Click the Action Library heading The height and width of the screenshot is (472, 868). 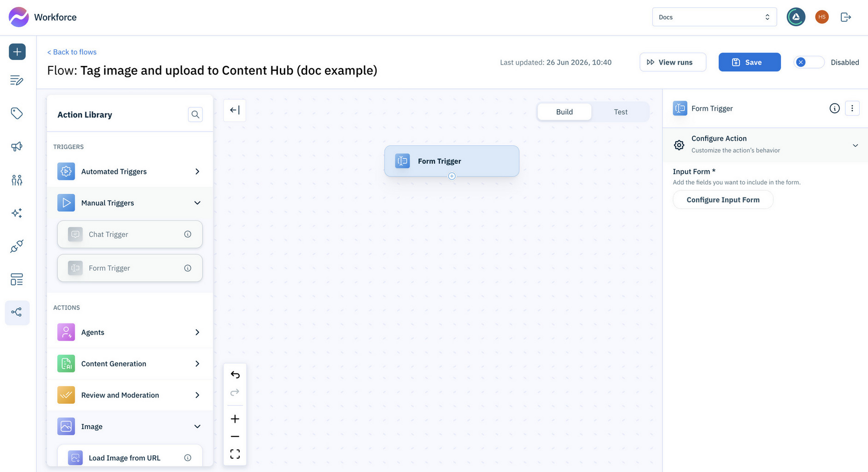[x=85, y=115]
